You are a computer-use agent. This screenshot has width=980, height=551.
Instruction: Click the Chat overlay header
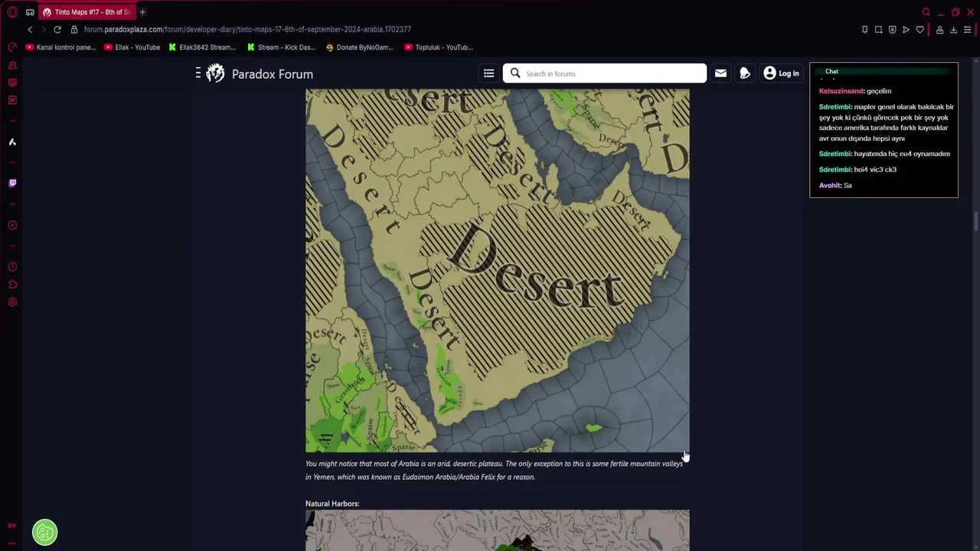[884, 71]
